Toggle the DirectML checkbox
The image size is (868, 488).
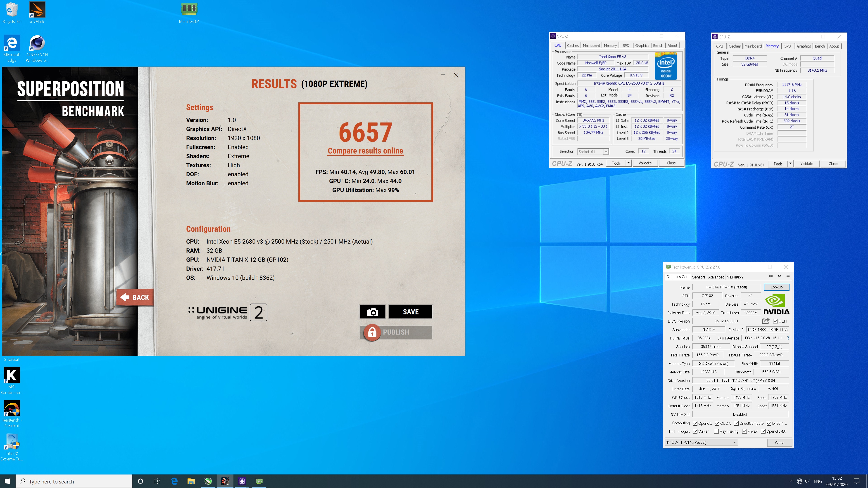click(x=769, y=423)
